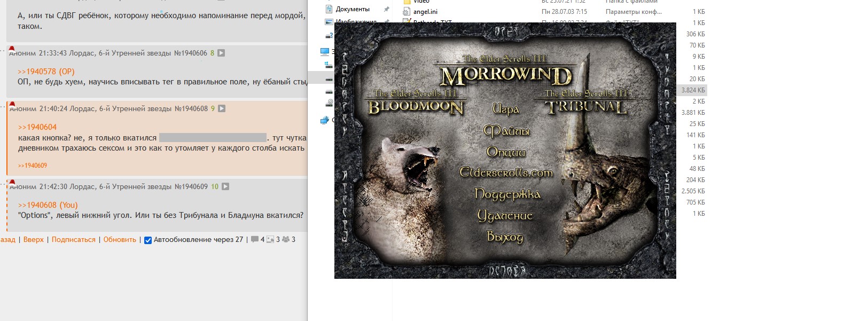This screenshot has width=868, height=321.
Task: Follow the >>1940608 (You) reply link
Action: 48,205
